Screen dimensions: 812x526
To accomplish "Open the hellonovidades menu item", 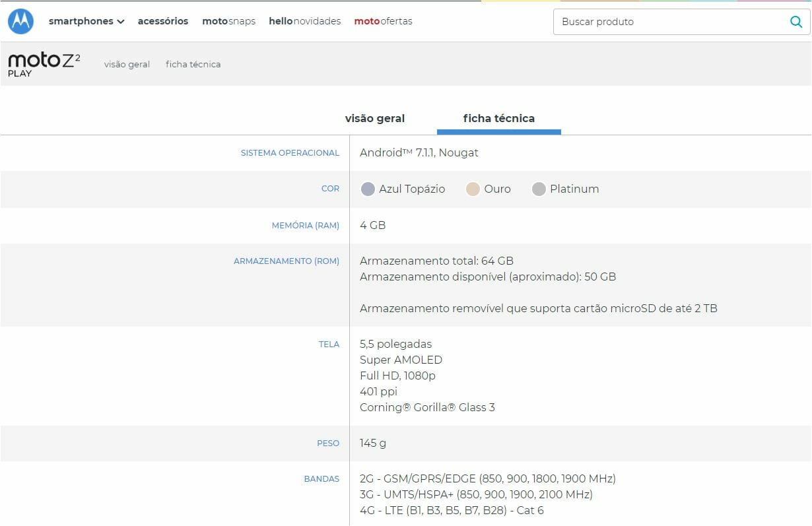I will point(305,21).
